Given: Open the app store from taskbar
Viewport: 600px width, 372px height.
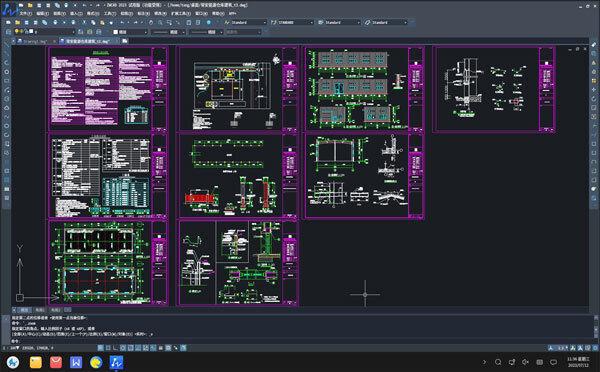Looking at the screenshot, I should click(x=56, y=362).
